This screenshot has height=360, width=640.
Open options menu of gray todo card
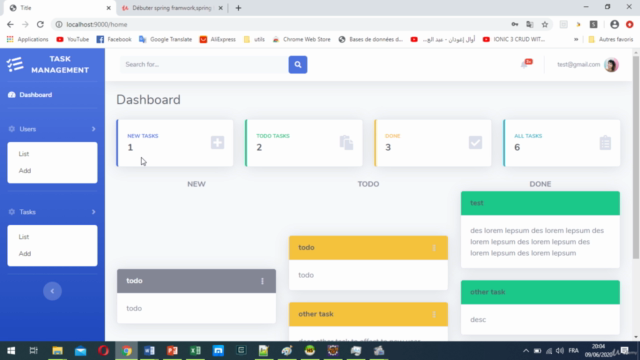(x=262, y=281)
